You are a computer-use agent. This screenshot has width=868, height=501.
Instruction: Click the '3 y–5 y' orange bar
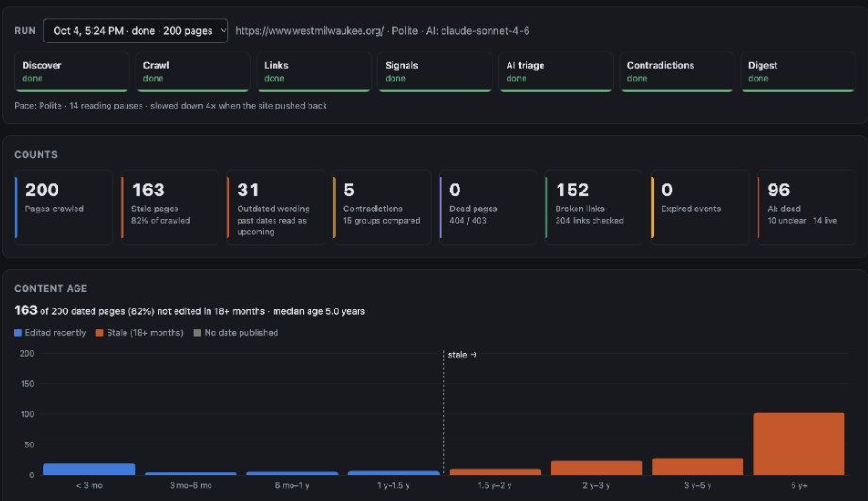697,466
